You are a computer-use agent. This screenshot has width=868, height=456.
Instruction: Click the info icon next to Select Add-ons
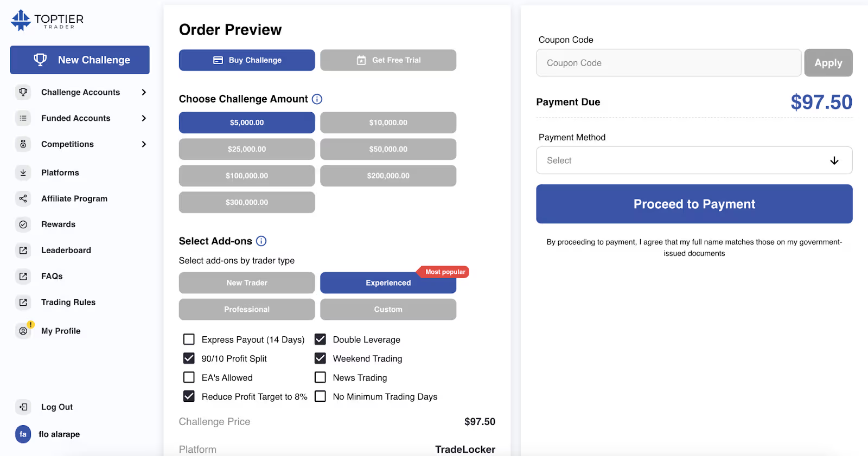[x=261, y=241]
